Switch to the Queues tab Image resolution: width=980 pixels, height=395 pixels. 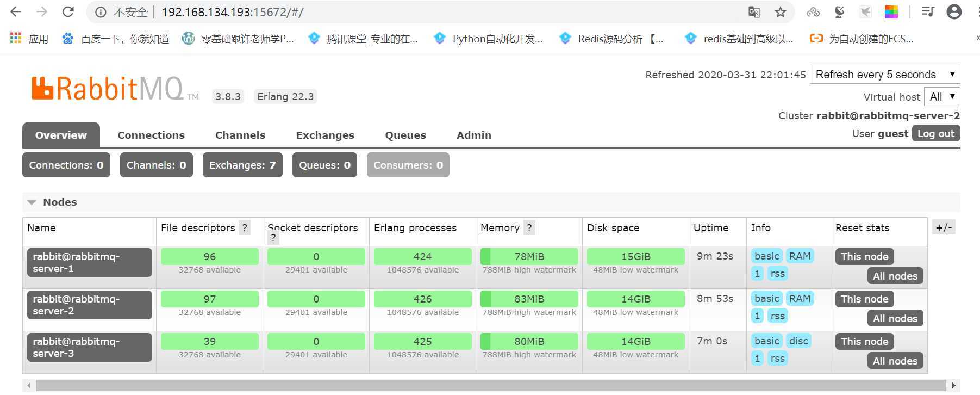(x=405, y=135)
